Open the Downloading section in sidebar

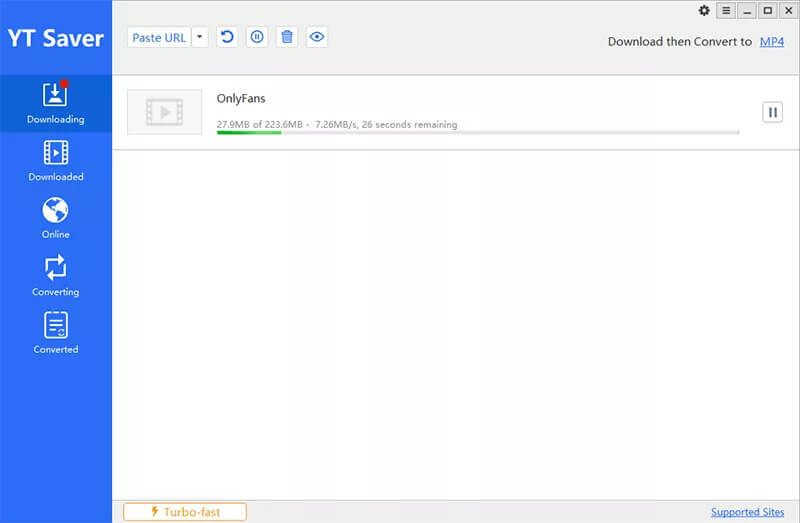pos(55,102)
